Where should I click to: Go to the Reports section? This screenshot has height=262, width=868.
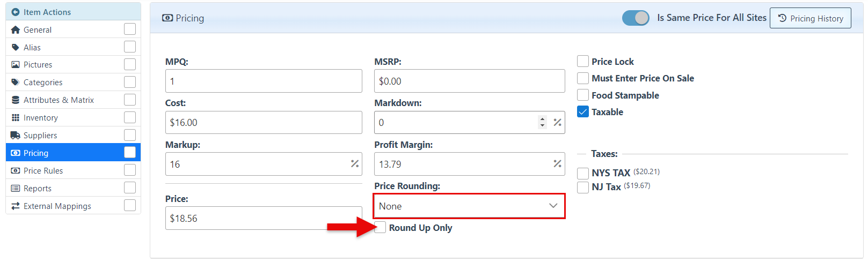tap(38, 189)
